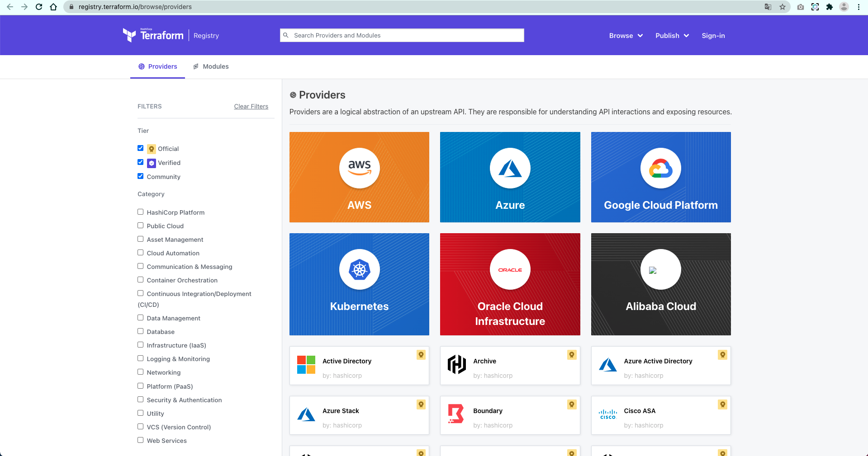Enable the Communication & Messaging filter
This screenshot has width=868, height=456.
[x=141, y=266]
